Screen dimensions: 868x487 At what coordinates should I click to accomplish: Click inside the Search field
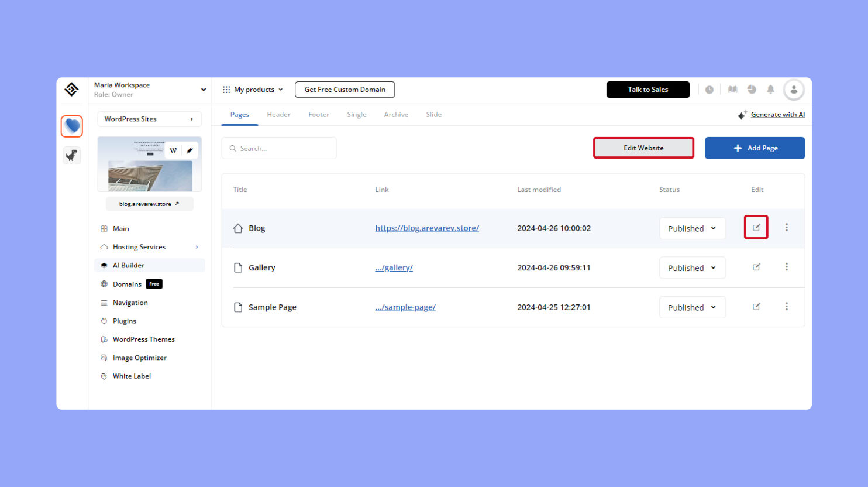(279, 148)
